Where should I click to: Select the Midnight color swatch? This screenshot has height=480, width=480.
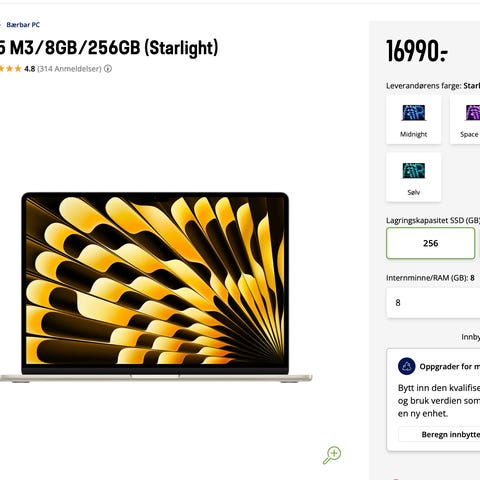(x=413, y=119)
